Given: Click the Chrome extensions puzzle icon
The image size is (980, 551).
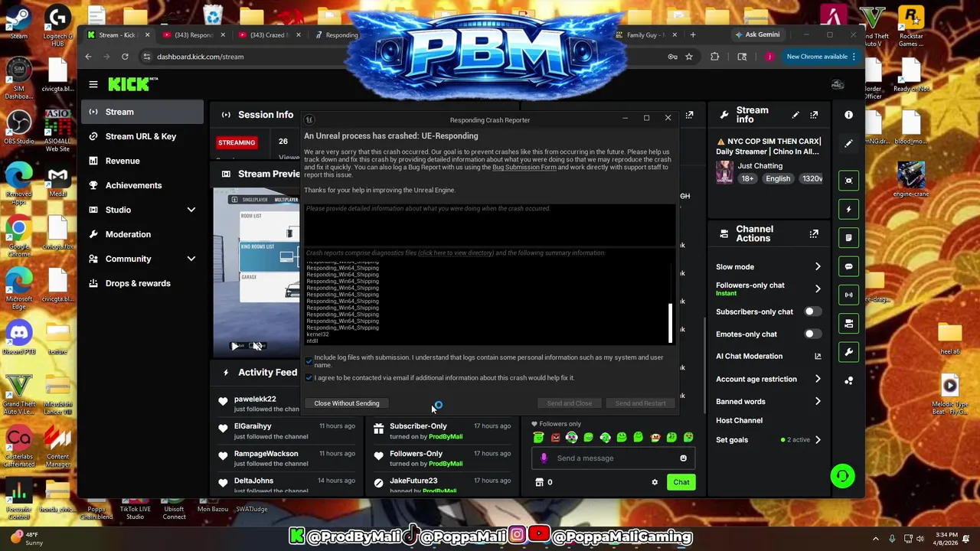Looking at the screenshot, I should tap(714, 57).
